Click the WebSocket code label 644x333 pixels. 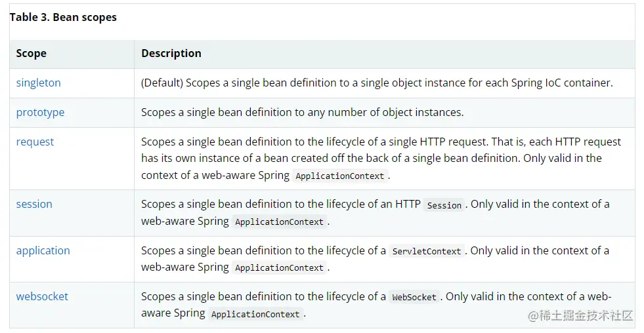click(x=414, y=297)
